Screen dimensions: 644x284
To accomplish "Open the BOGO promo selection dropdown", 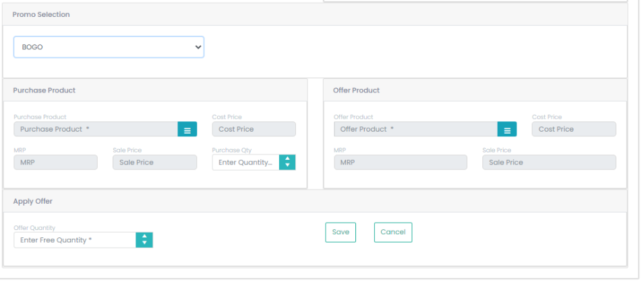I will tap(109, 47).
